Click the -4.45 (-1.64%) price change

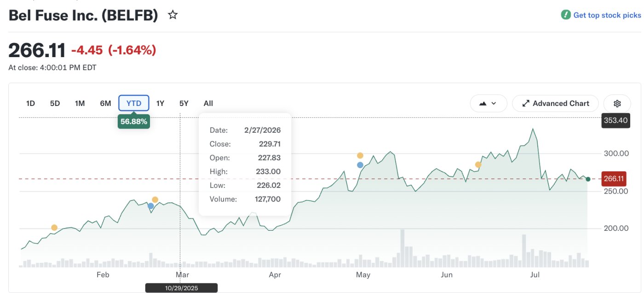[114, 50]
